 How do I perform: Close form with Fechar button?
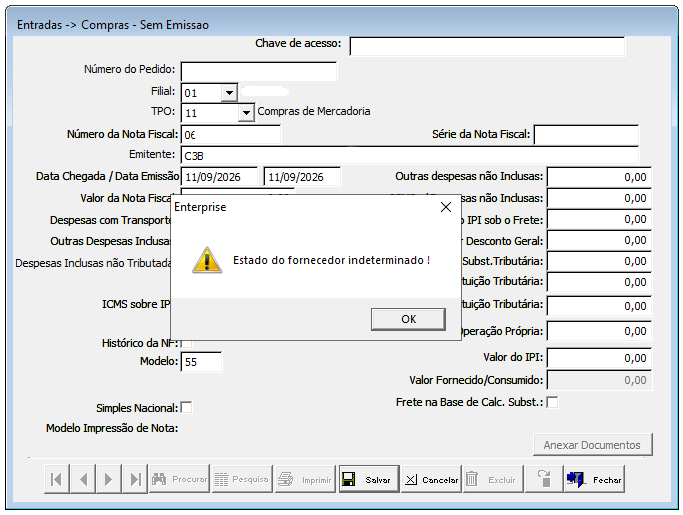click(594, 479)
